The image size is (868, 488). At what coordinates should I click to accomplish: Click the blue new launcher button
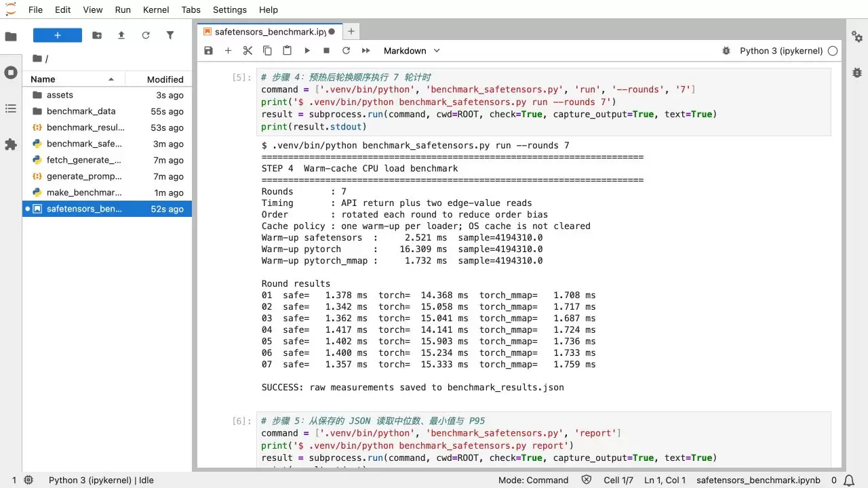[x=58, y=35]
